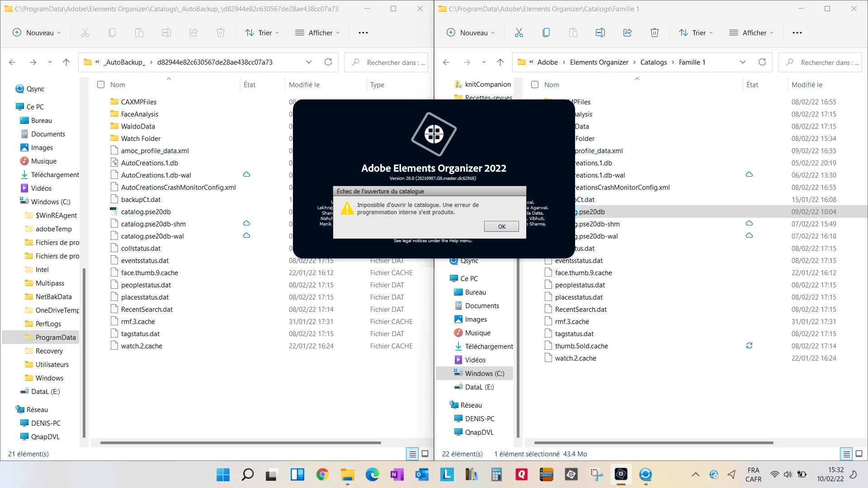This screenshot has width=868, height=488.
Task: Switch right window to large thumbnails view
Action: click(859, 454)
